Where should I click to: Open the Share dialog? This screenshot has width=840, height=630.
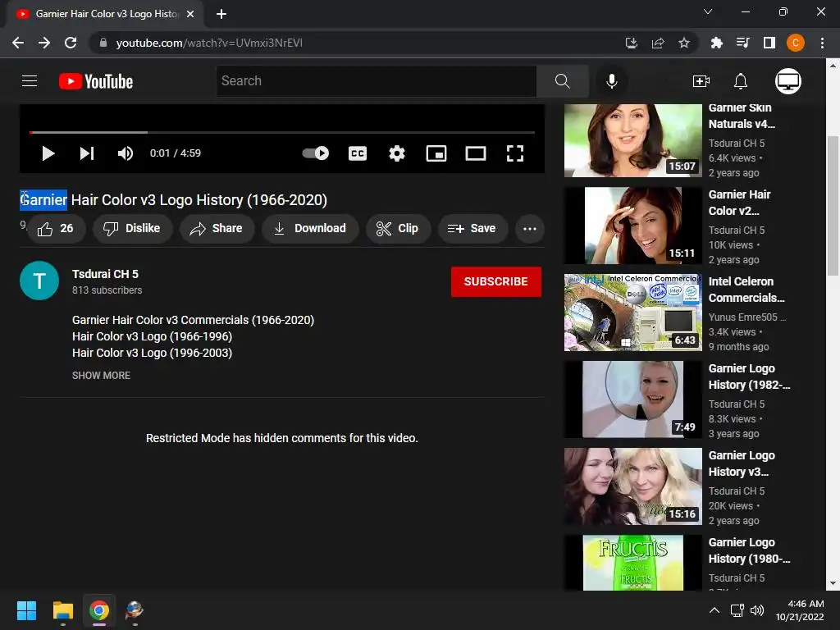click(x=217, y=228)
